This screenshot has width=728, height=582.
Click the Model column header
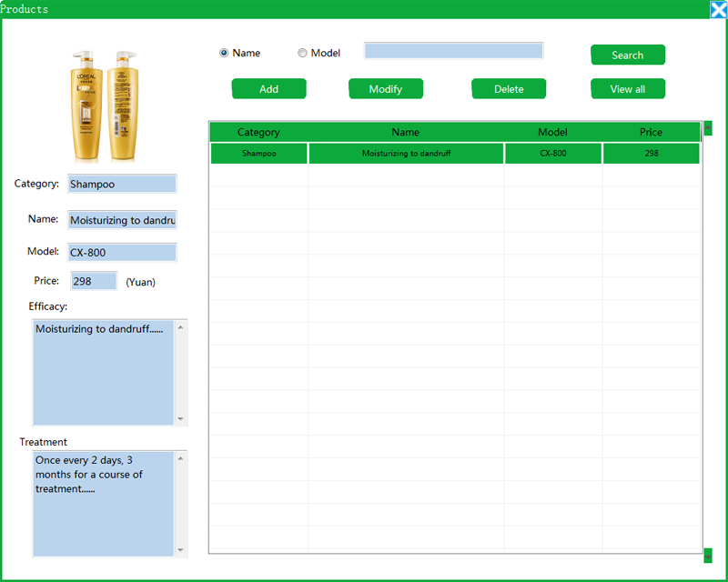tap(552, 133)
